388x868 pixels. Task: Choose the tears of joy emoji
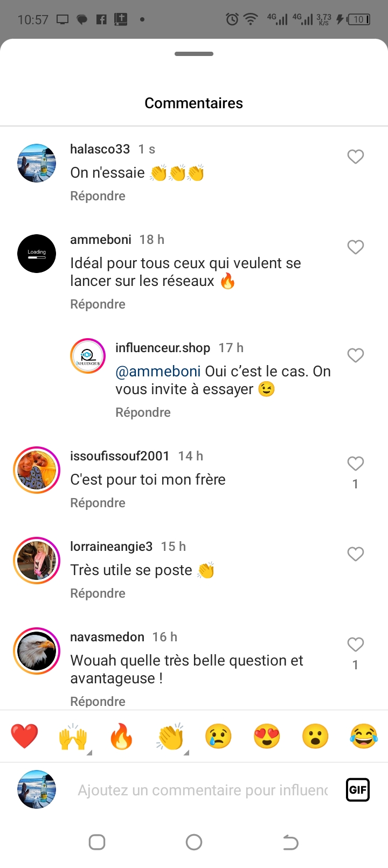(364, 737)
